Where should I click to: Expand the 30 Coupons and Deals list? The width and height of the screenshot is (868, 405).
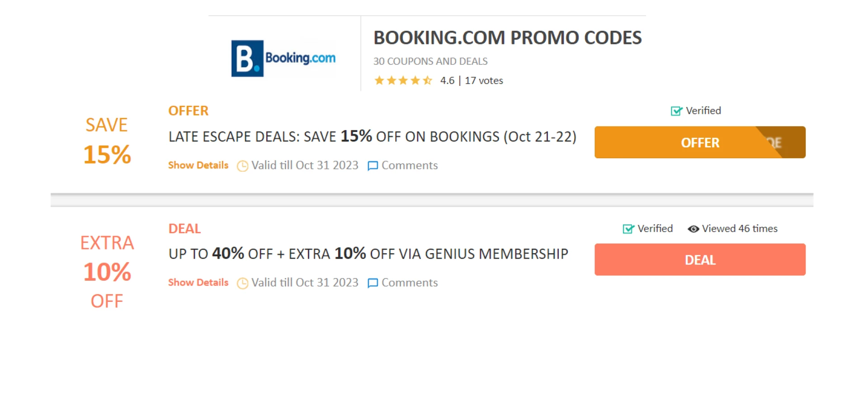point(430,61)
